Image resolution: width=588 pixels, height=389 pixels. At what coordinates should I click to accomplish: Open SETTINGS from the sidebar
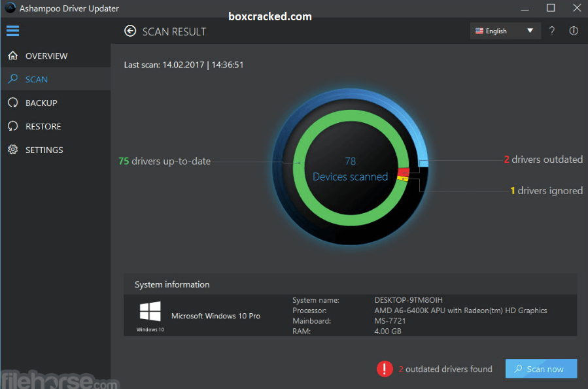56,150
